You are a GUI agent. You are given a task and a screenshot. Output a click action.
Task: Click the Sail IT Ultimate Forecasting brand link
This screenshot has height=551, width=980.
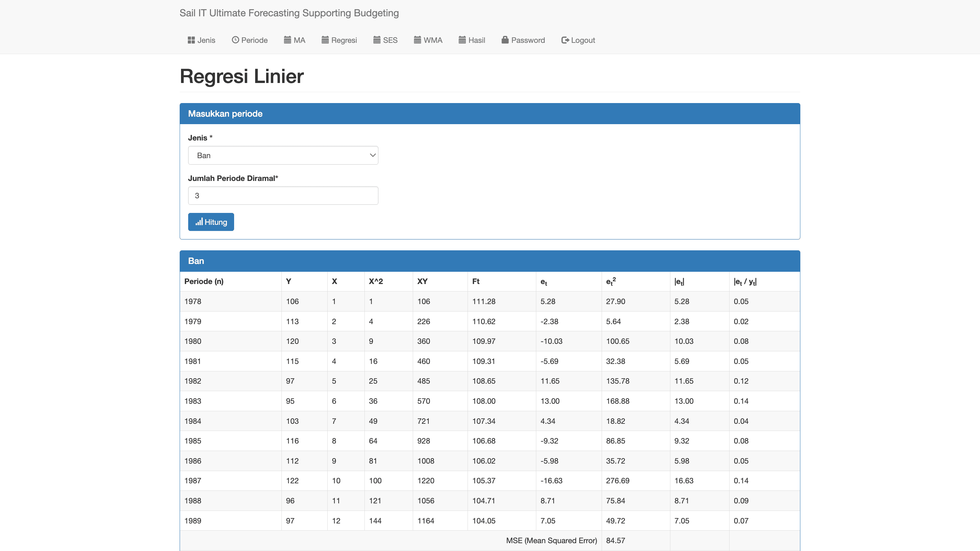coord(289,13)
